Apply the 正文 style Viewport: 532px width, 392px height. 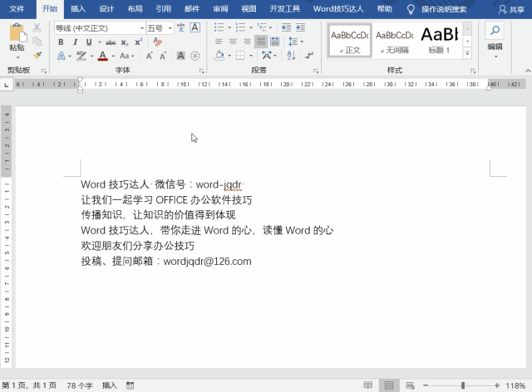[350, 41]
